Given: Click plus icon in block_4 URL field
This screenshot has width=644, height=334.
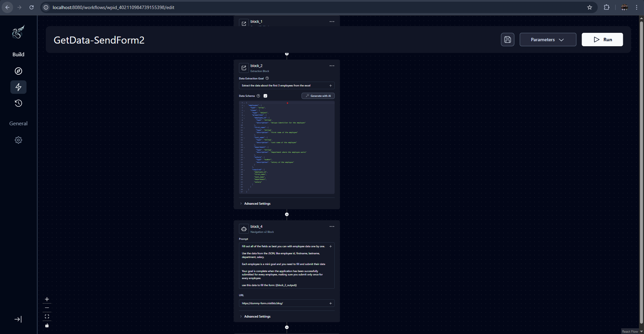Looking at the screenshot, I should [x=330, y=303].
